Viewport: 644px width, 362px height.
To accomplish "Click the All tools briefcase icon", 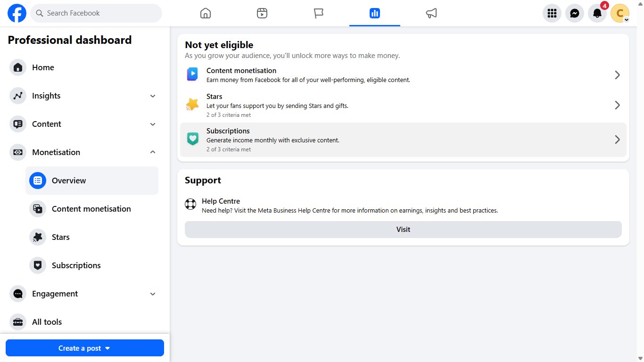I will tap(18, 322).
